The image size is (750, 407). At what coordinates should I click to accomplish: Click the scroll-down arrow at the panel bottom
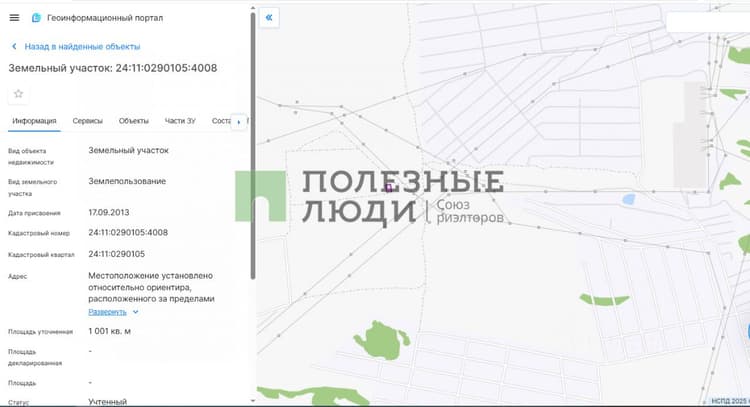click(x=253, y=401)
